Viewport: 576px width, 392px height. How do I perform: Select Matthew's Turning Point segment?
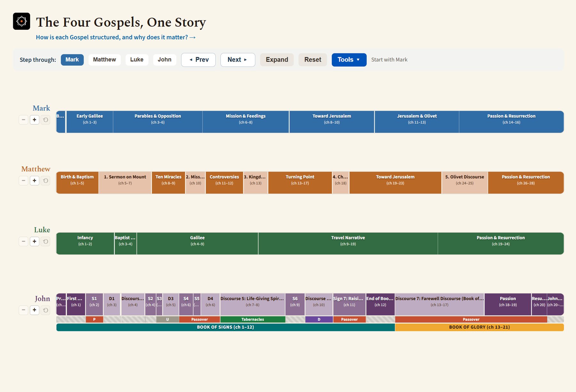click(x=300, y=183)
